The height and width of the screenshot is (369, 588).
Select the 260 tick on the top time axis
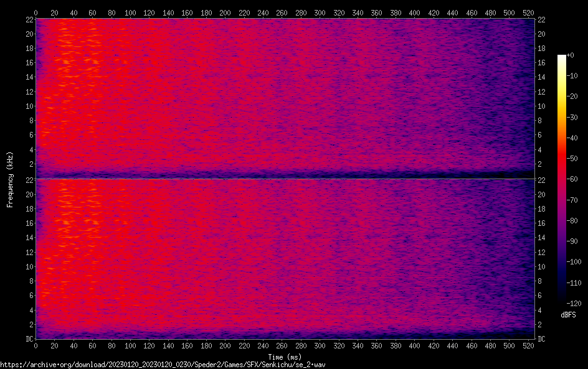(282, 12)
